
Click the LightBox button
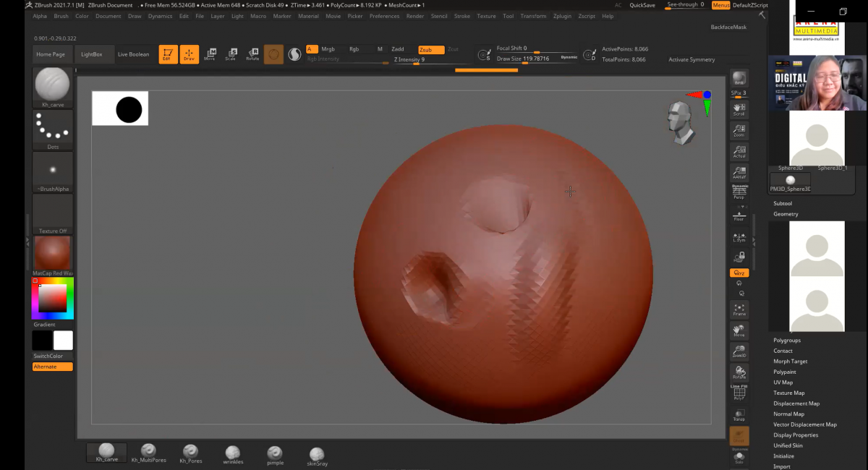pyautogui.click(x=92, y=54)
